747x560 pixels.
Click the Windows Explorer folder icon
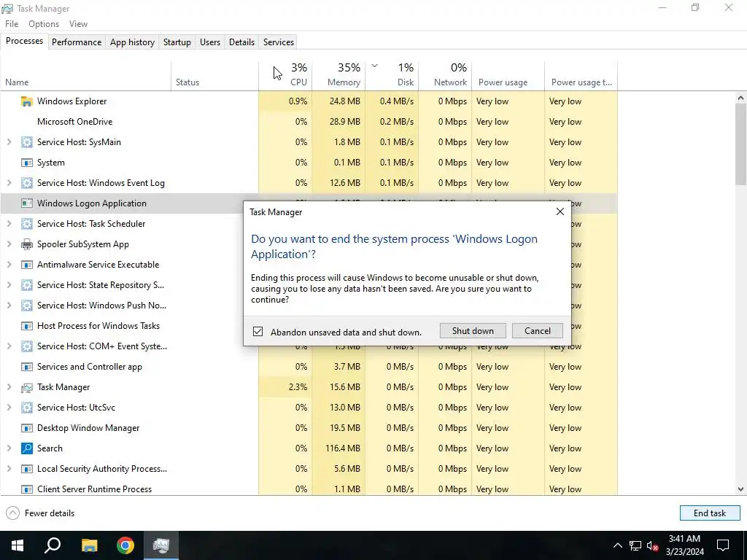(27, 101)
